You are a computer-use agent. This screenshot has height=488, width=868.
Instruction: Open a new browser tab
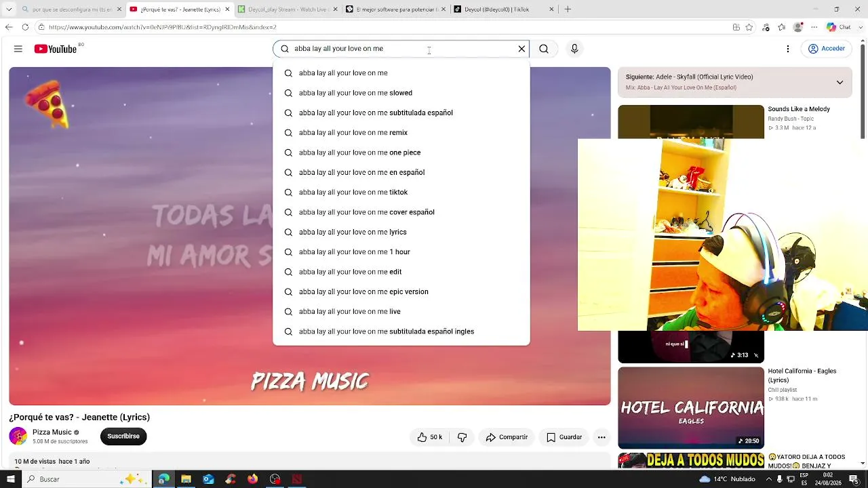pos(568,9)
